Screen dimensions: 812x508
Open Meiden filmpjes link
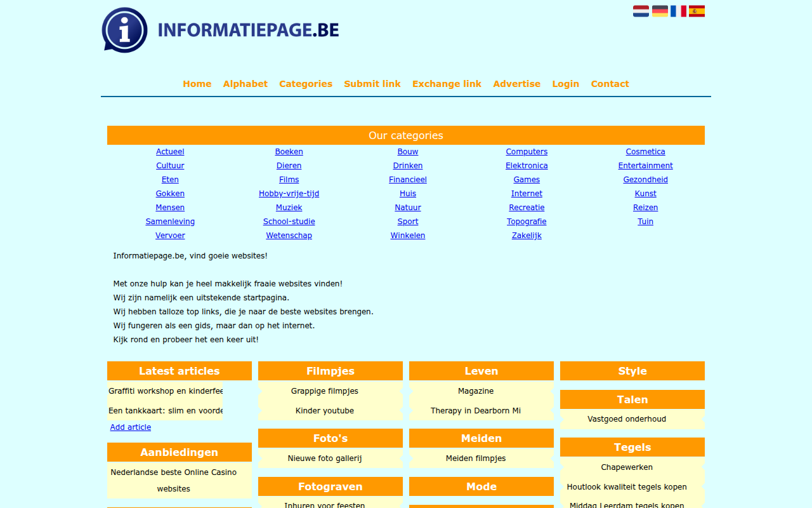point(476,458)
